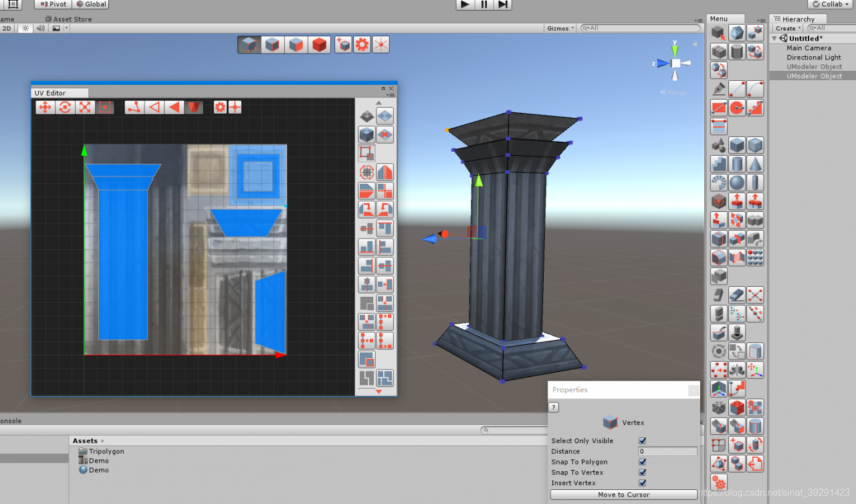
Task: Select the UV Editor move tool
Action: click(x=45, y=107)
